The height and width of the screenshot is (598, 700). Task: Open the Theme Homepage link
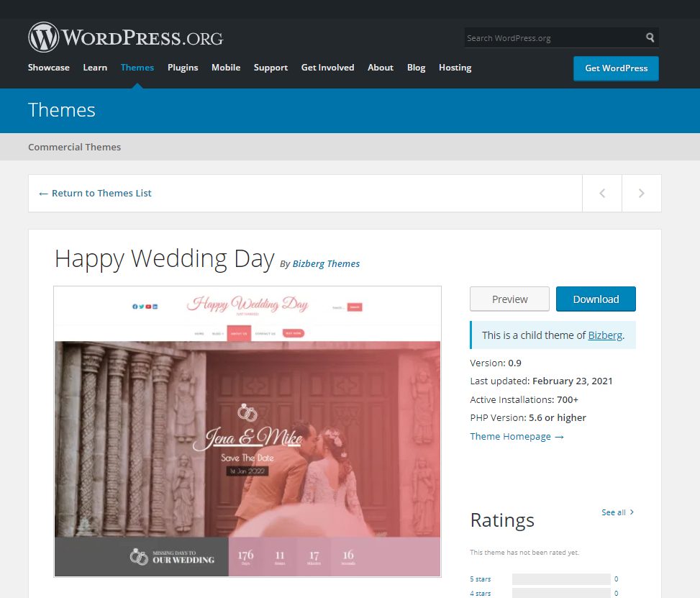pos(517,436)
